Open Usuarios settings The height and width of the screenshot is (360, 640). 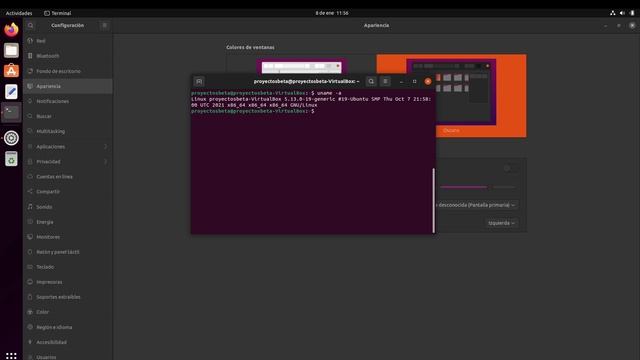pos(68,356)
